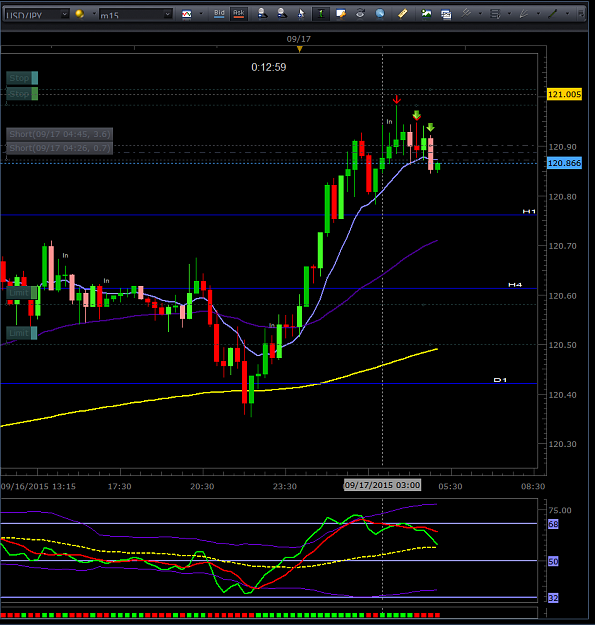Click the orange 09/17 day marker triangle

(299, 49)
